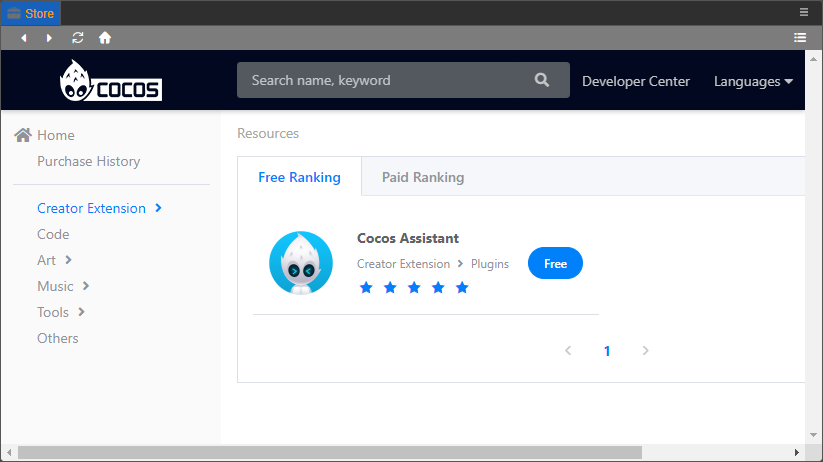This screenshot has width=823, height=462.
Task: Click the browser forward arrow icon
Action: [50, 38]
